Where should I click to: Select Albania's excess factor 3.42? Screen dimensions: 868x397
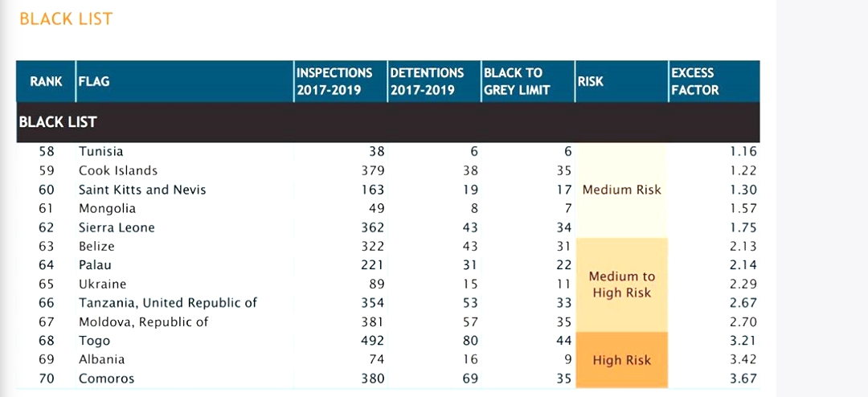coord(743,359)
